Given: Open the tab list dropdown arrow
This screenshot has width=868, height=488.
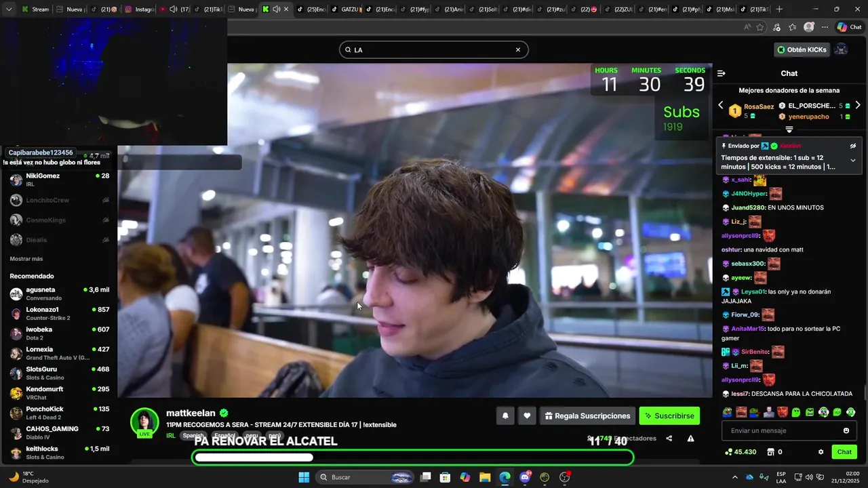Looking at the screenshot, I should (8, 9).
